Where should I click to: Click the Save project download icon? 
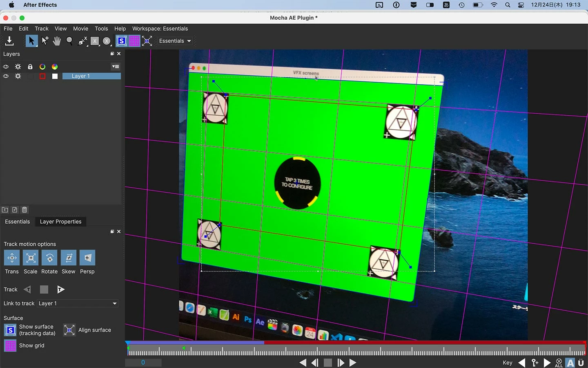9,41
